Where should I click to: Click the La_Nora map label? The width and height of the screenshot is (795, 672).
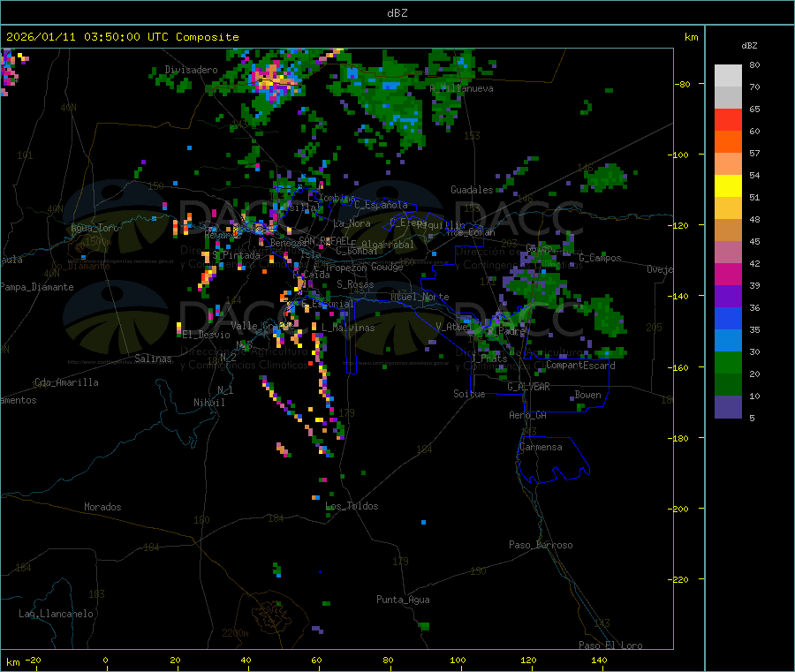[352, 223]
